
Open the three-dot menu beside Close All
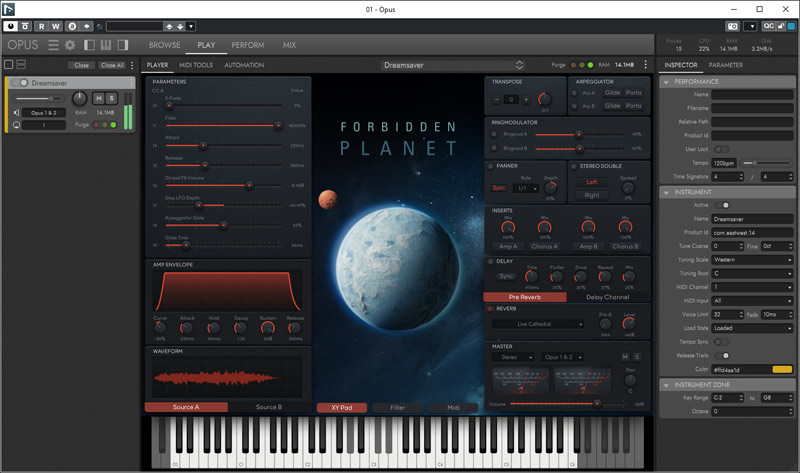coord(133,65)
